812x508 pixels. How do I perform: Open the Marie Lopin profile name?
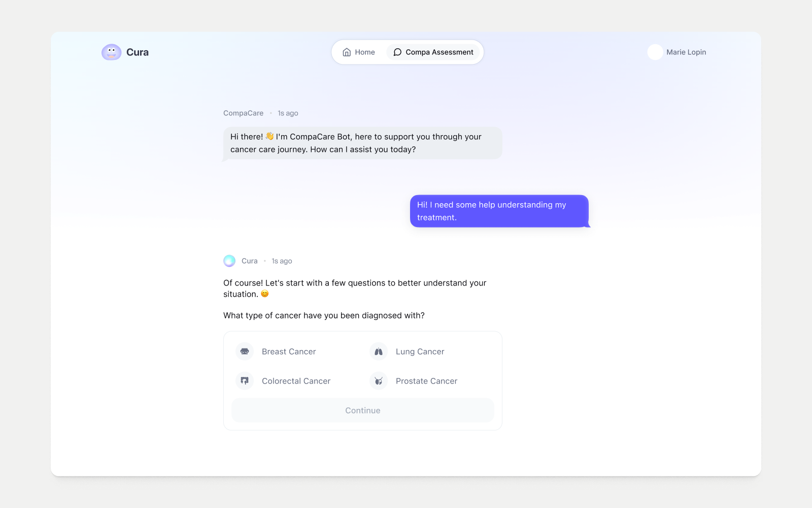(686, 52)
